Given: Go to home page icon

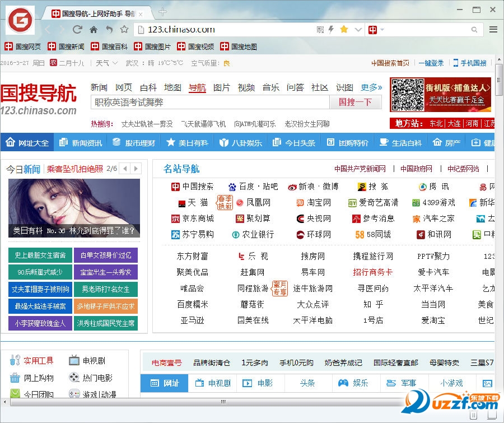Looking at the screenshot, I should coord(94,30).
